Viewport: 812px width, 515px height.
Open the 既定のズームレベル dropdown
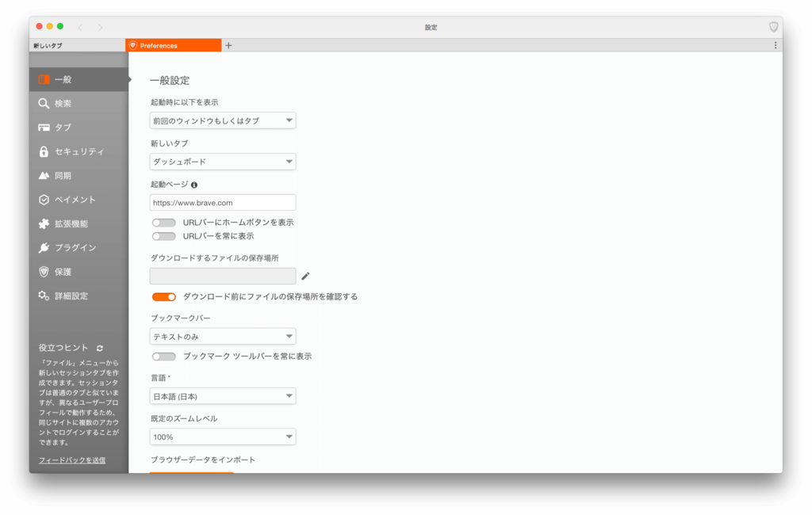tap(222, 437)
